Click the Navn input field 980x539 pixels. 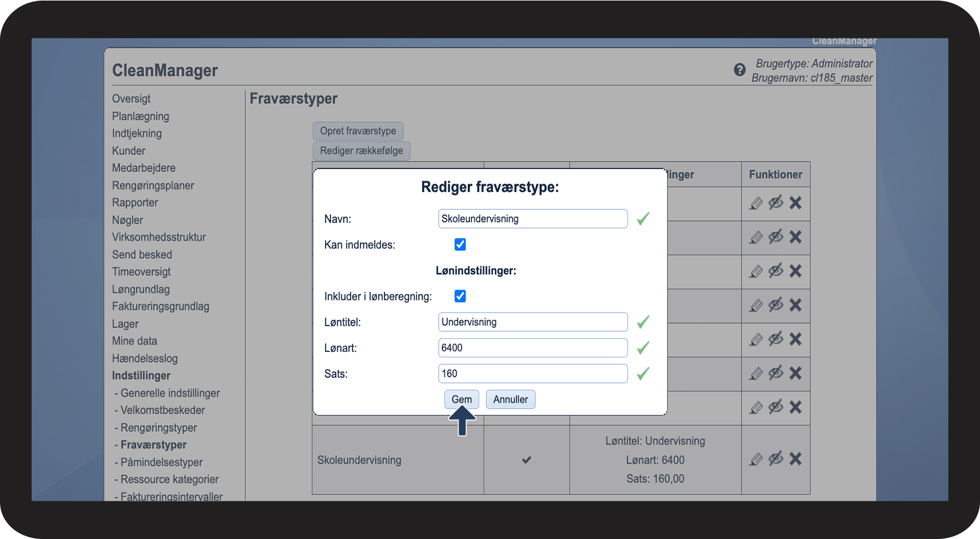click(532, 219)
